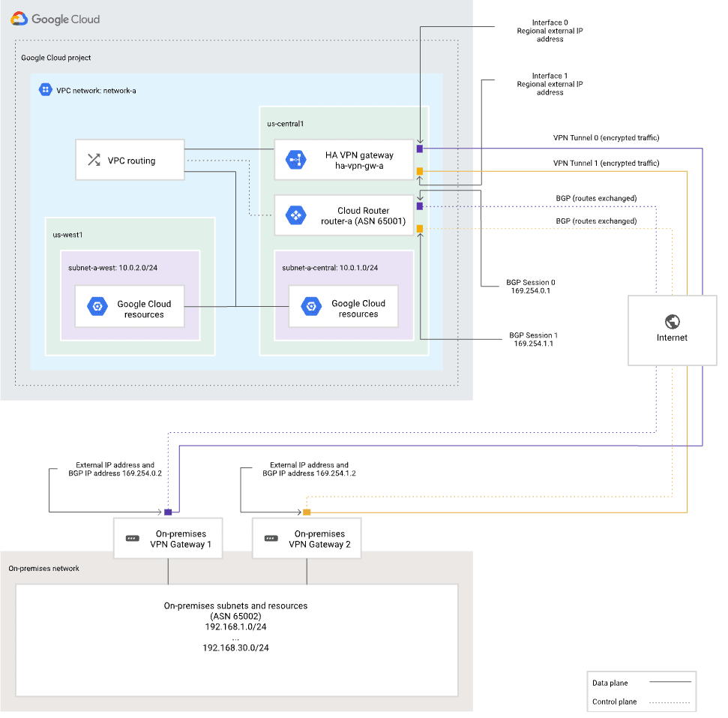
Task: Click the 'On-premises network' label
Action: pyautogui.click(x=43, y=569)
